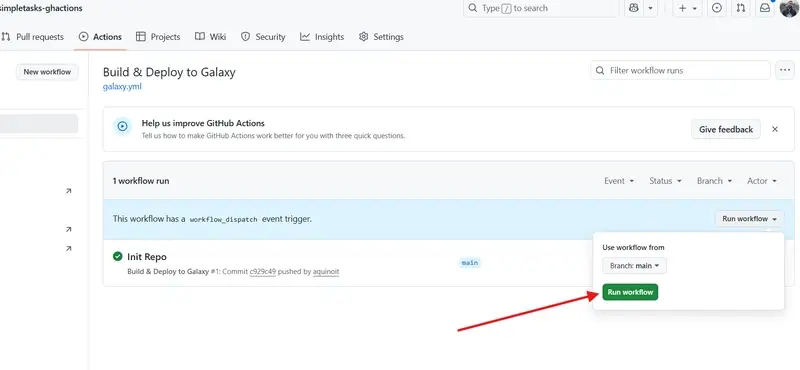Click the '1 workflow run' text

click(141, 181)
